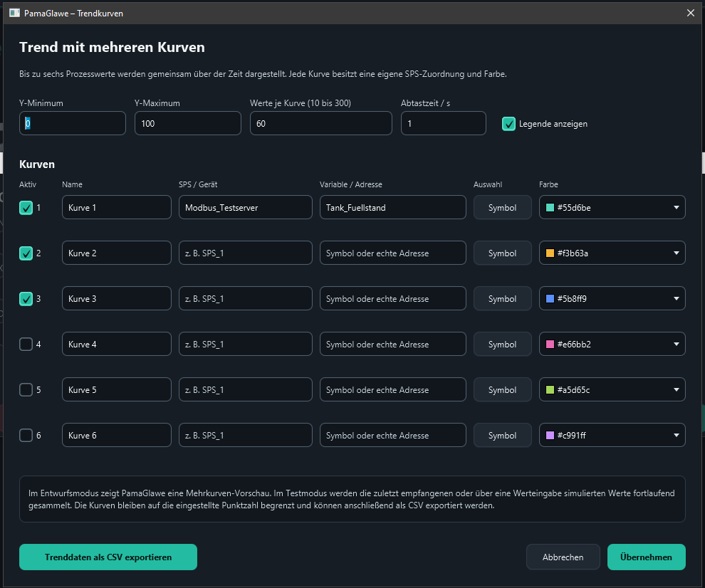This screenshot has width=705, height=588.
Task: Click the Variable / Adresse field of Kurve 3
Action: [393, 298]
